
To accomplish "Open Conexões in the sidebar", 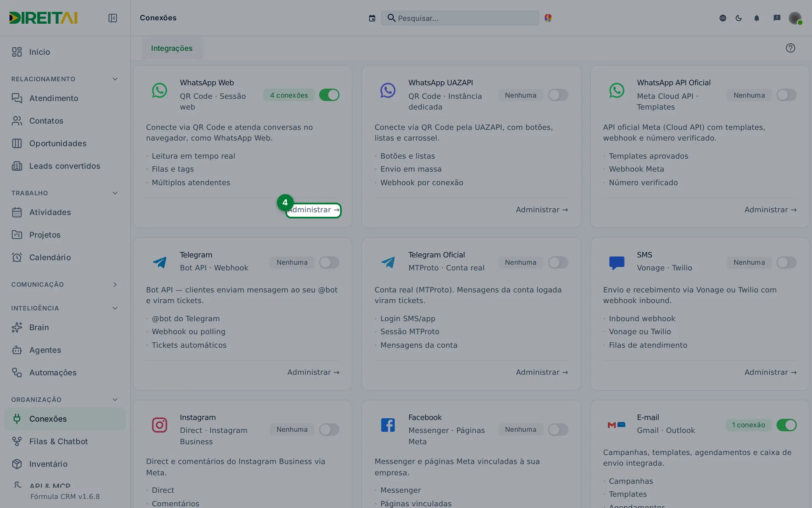I will (65, 419).
